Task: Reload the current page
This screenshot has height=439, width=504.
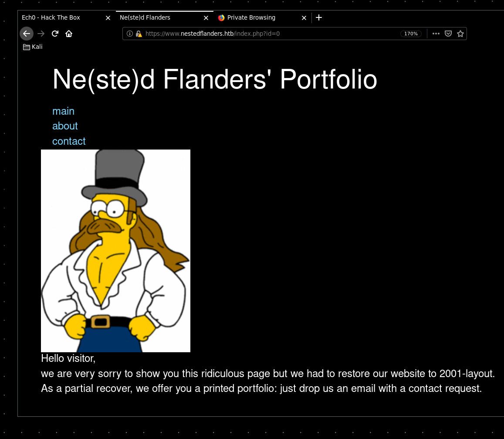Action: (x=55, y=34)
